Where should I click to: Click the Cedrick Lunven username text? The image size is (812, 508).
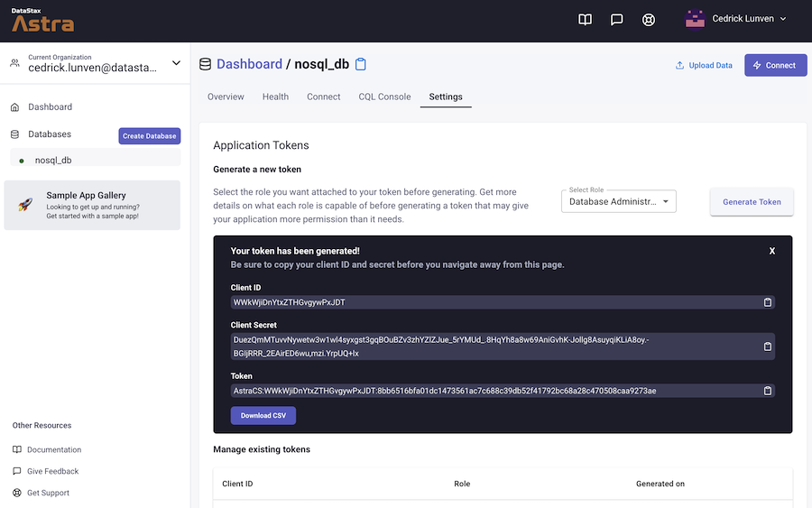[x=743, y=19]
